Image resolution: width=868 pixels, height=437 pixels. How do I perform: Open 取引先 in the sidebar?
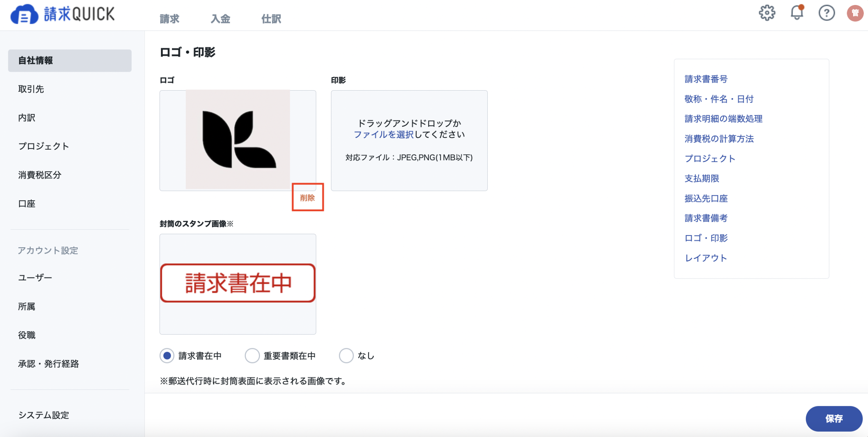31,89
